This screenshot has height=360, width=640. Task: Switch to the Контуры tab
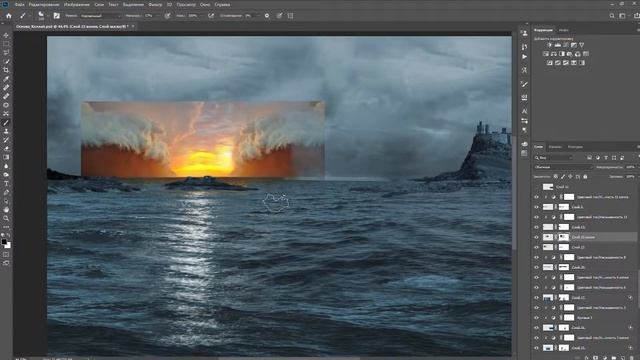pos(575,147)
